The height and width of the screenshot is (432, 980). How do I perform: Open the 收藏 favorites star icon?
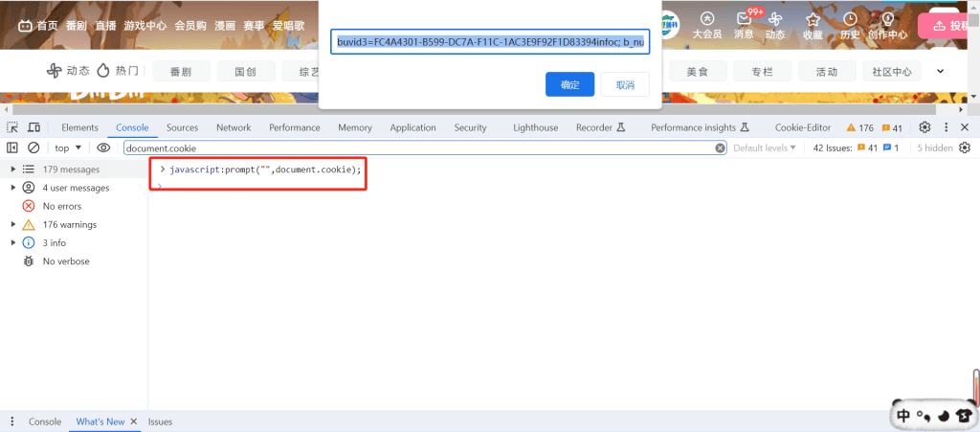pos(813,24)
